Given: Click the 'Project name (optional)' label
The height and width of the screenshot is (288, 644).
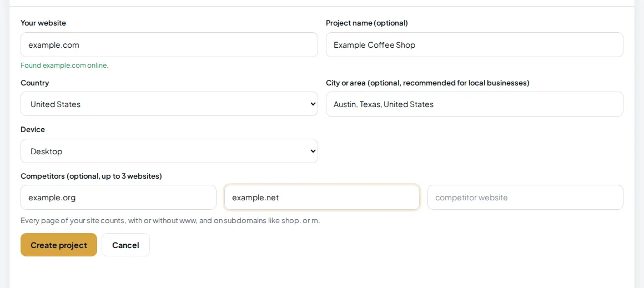Looking at the screenshot, I should 367,23.
